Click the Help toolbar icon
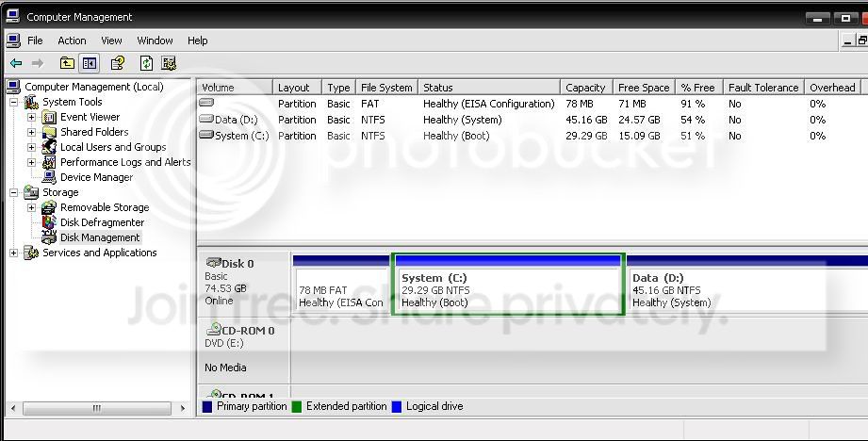The image size is (868, 441). pos(118,63)
